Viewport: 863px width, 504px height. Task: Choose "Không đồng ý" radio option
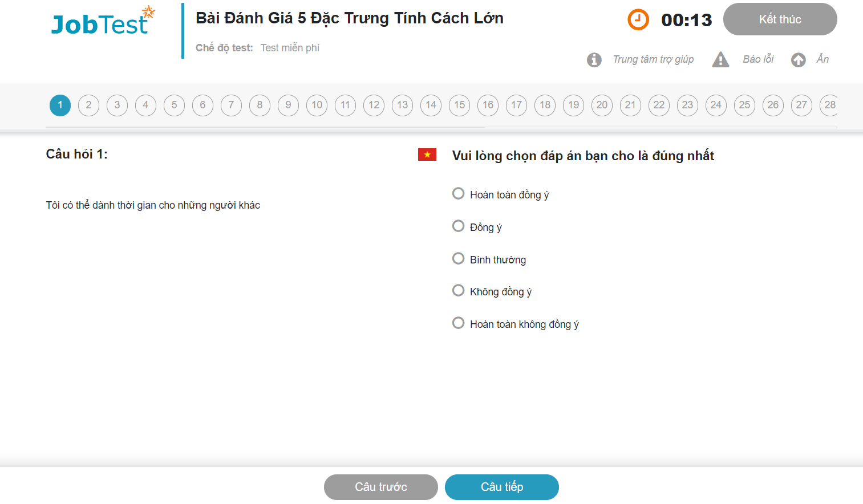(458, 291)
